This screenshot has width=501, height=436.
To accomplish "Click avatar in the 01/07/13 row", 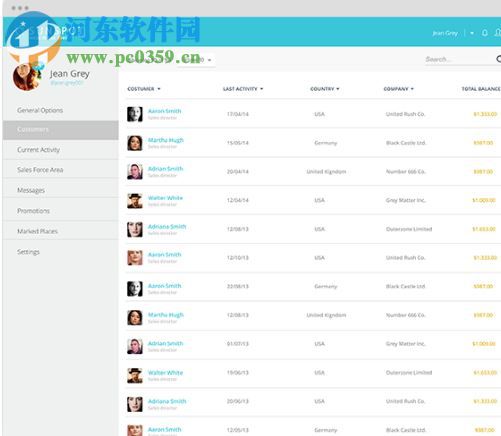I will 135,346.
